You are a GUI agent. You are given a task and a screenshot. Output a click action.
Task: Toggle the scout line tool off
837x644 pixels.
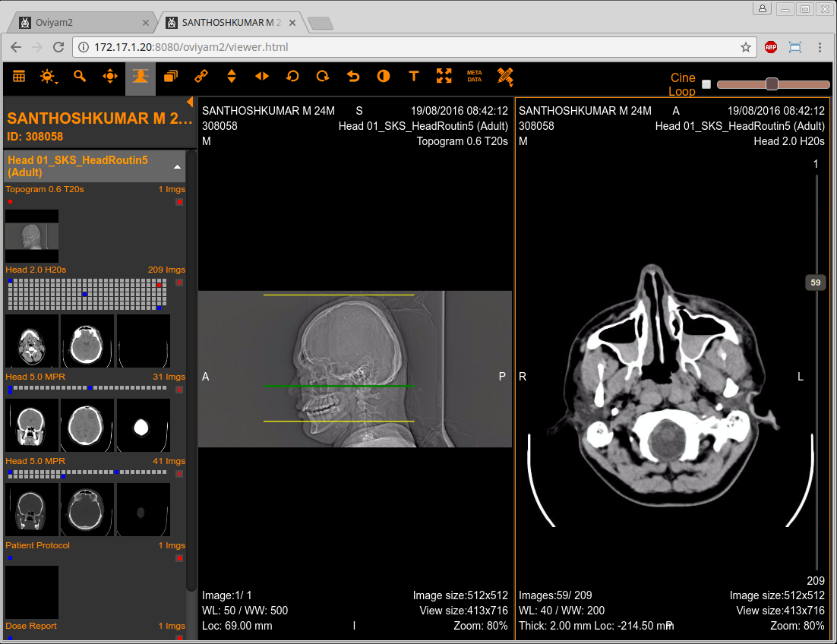[141, 76]
